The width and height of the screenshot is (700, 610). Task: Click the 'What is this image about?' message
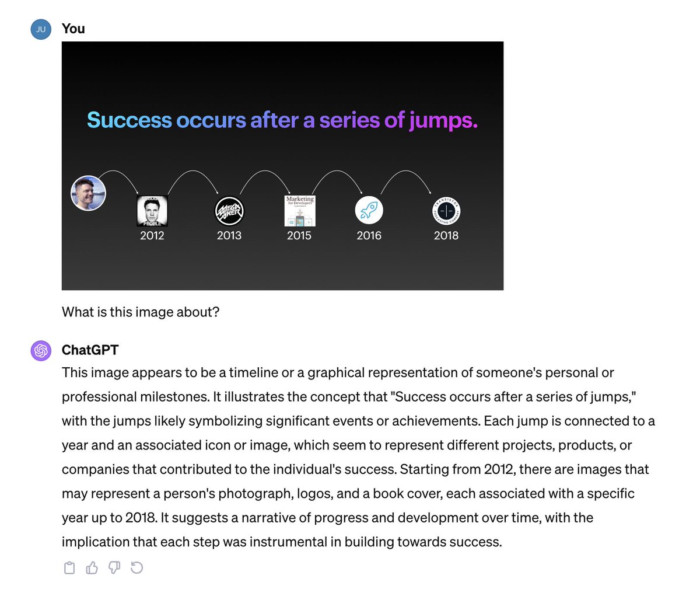(141, 312)
